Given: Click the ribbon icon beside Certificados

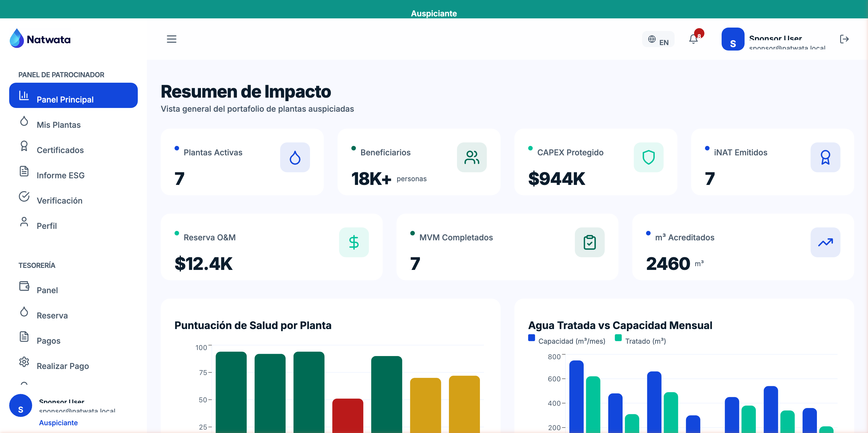Looking at the screenshot, I should tap(24, 146).
